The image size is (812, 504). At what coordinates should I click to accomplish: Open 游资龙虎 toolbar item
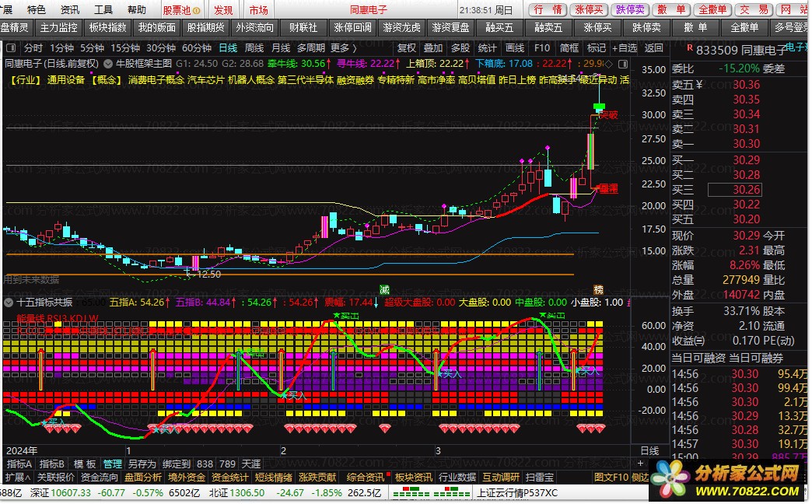click(401, 27)
